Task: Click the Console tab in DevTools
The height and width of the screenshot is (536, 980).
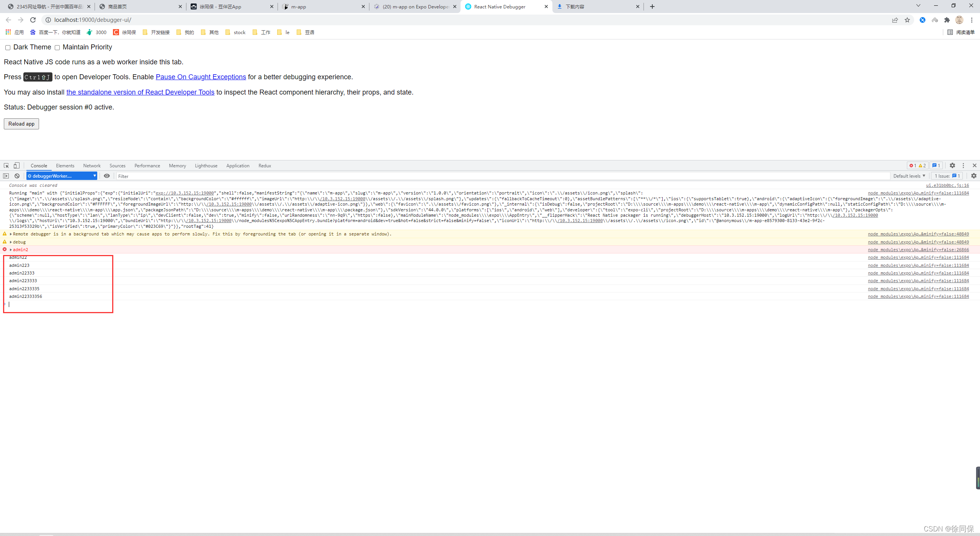Action: pyautogui.click(x=38, y=165)
